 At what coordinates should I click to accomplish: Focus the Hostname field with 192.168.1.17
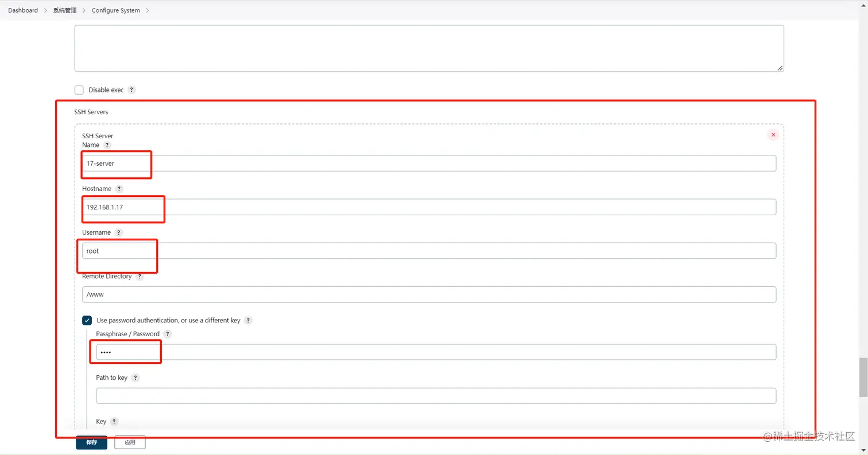(x=429, y=207)
